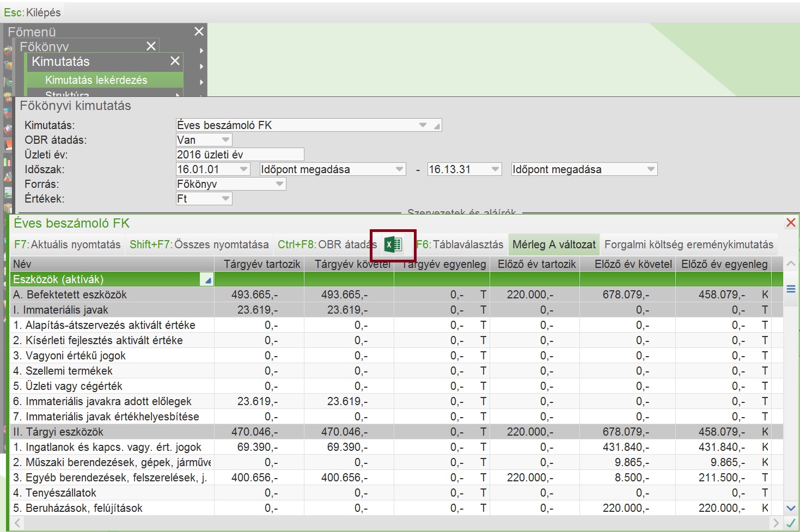
Task: Click Esc Kilépés to exit
Action: [x=33, y=12]
